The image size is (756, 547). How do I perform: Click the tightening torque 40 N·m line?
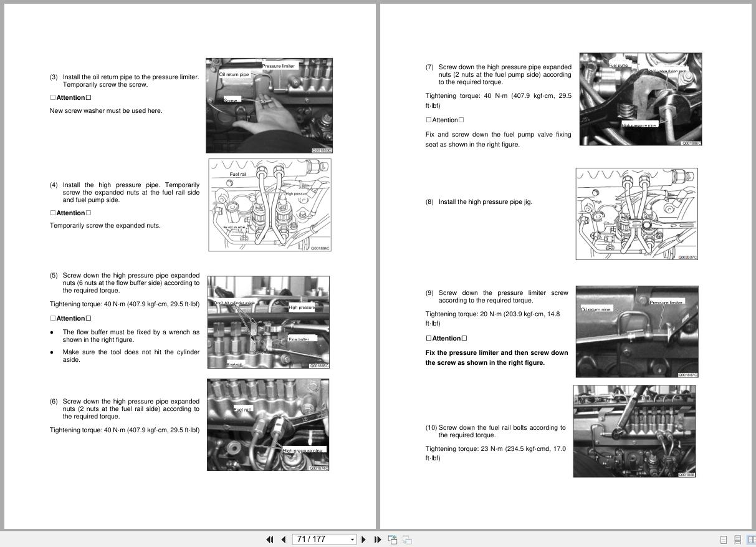[125, 303]
